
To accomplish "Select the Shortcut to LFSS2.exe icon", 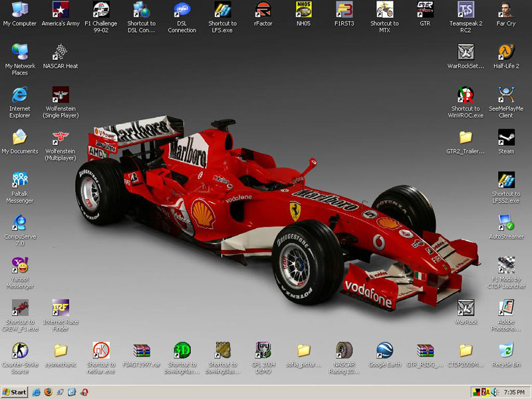I will pos(506,188).
